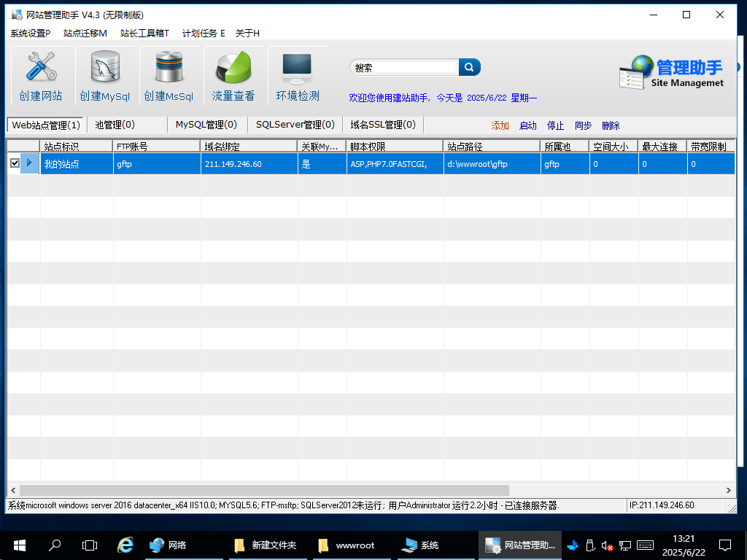Switch to the 域名SSL管理(0) tab
The height and width of the screenshot is (560, 747).
(383, 125)
